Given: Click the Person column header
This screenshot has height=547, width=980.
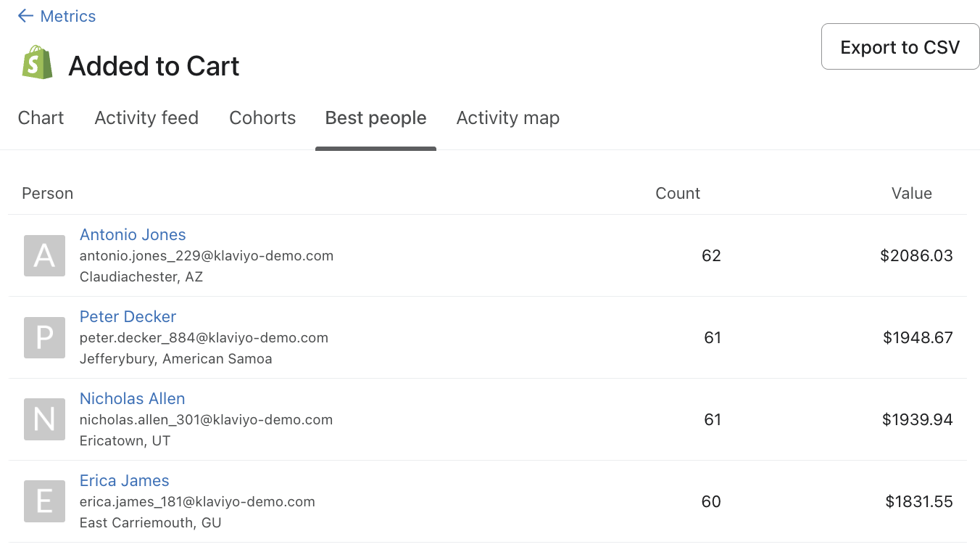Looking at the screenshot, I should point(47,194).
